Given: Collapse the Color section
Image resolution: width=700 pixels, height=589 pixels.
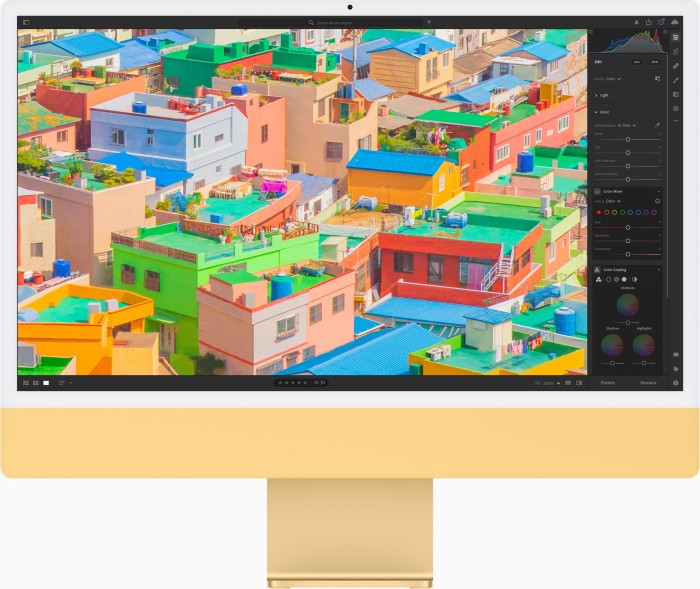Looking at the screenshot, I should tap(597, 112).
